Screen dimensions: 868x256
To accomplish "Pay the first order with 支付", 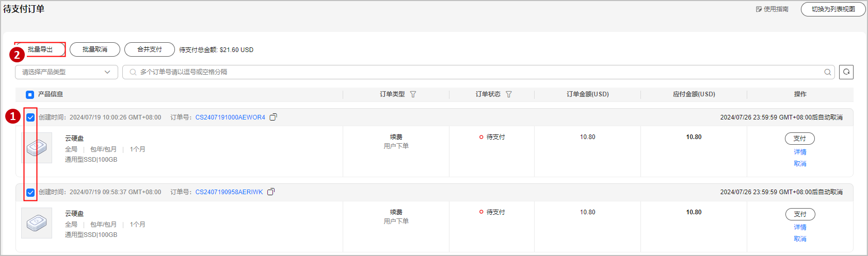I will [800, 139].
